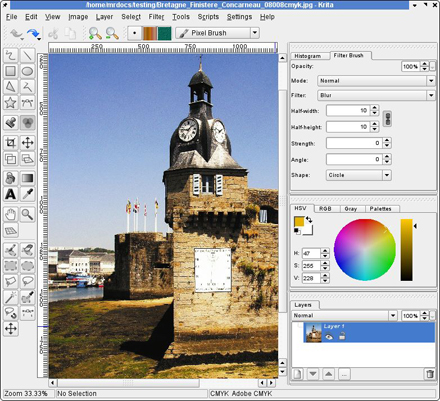The image size is (440, 401).
Task: Toggle the lock on Layer 1
Action: coord(342,337)
